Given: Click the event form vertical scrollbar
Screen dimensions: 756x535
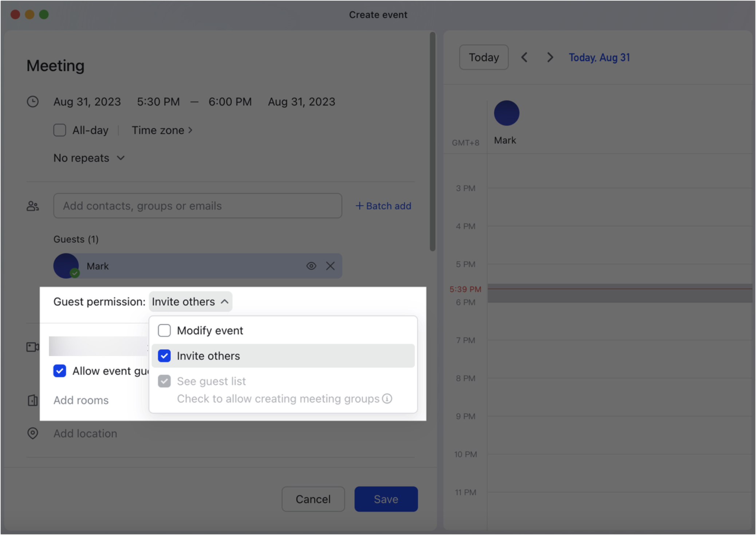Looking at the screenshot, I should point(433,142).
